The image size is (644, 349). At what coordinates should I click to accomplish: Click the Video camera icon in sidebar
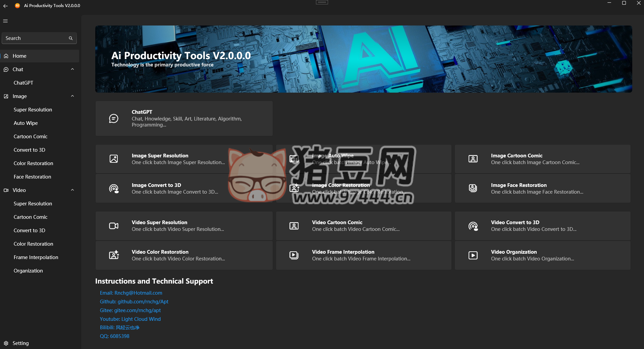point(6,190)
